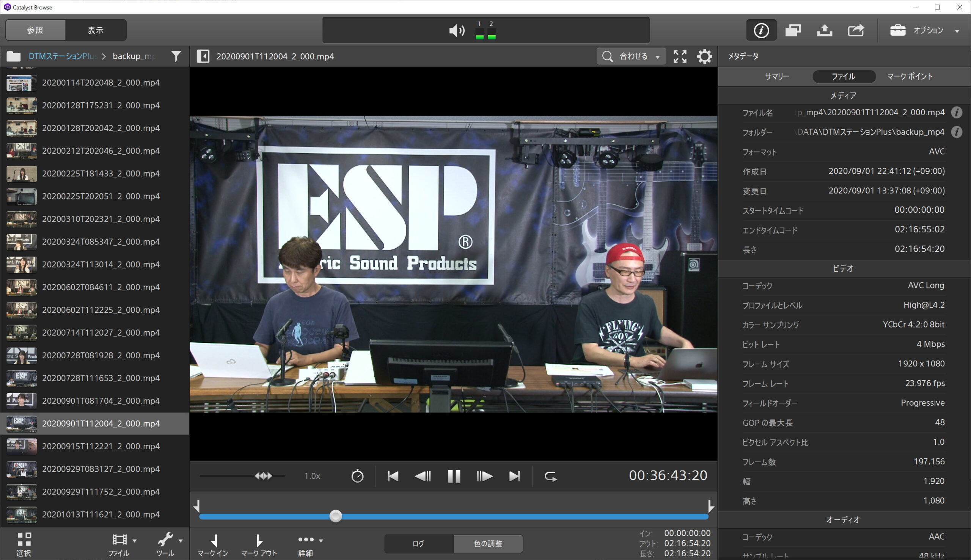The width and height of the screenshot is (971, 560).
Task: Click the copy clips icon in top toolbar
Action: point(793,30)
